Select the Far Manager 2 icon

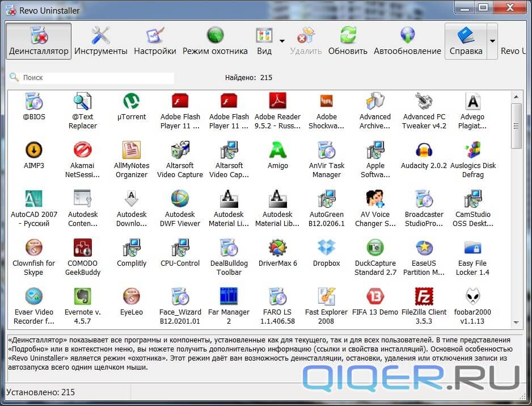click(229, 296)
